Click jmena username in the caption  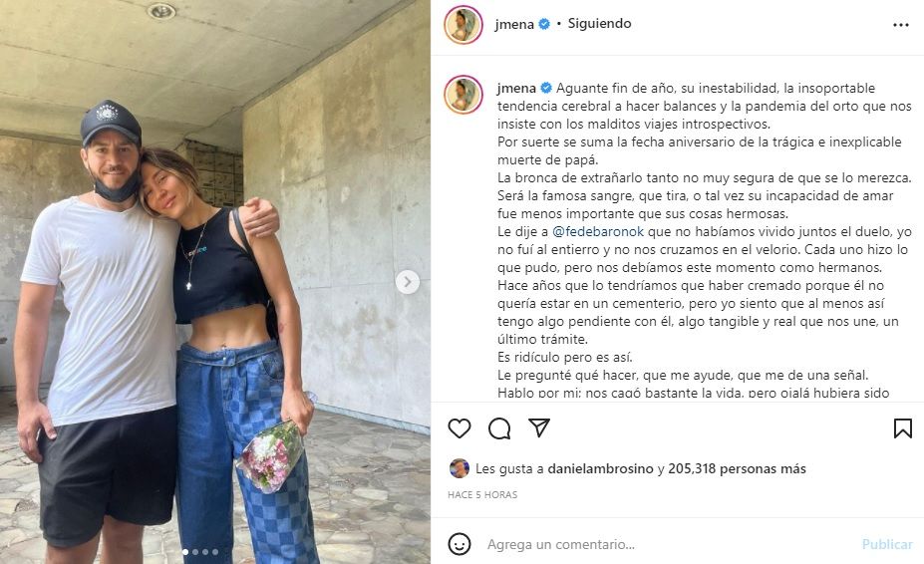coord(516,88)
